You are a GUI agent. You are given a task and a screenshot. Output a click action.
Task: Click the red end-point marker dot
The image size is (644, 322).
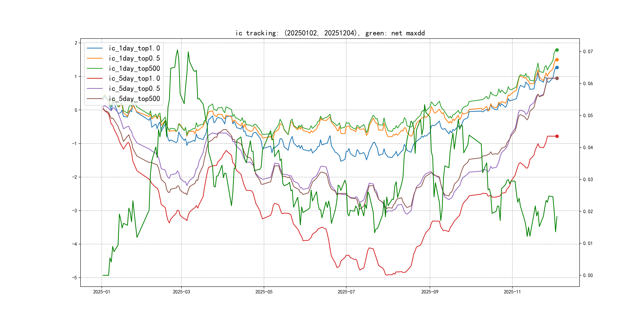point(557,136)
